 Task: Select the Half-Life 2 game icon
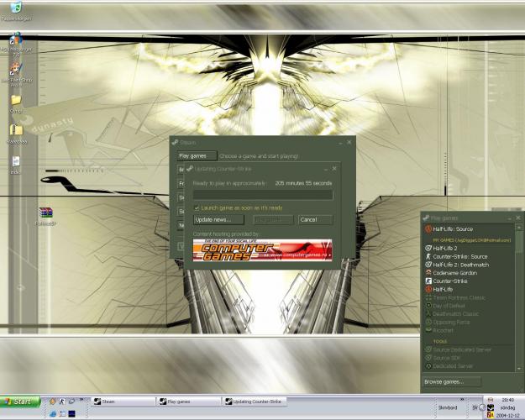428,249
